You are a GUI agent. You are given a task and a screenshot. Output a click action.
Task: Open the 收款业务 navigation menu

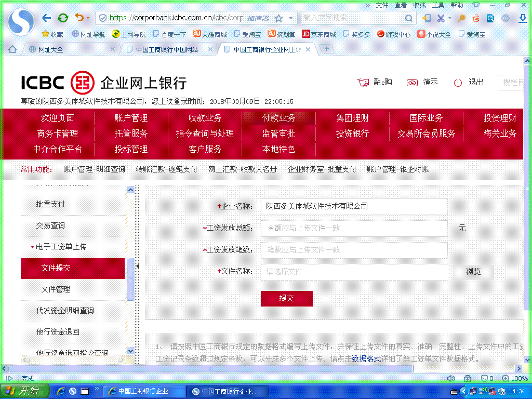tap(205, 118)
